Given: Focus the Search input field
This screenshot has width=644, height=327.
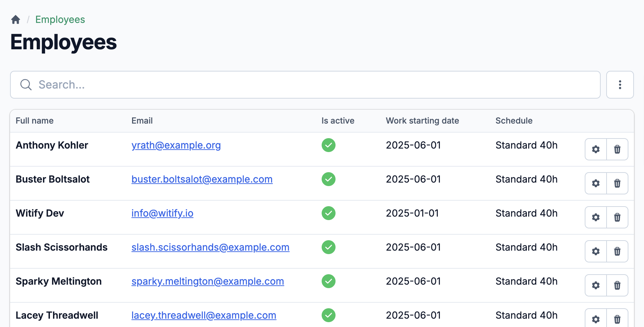Looking at the screenshot, I should (305, 85).
